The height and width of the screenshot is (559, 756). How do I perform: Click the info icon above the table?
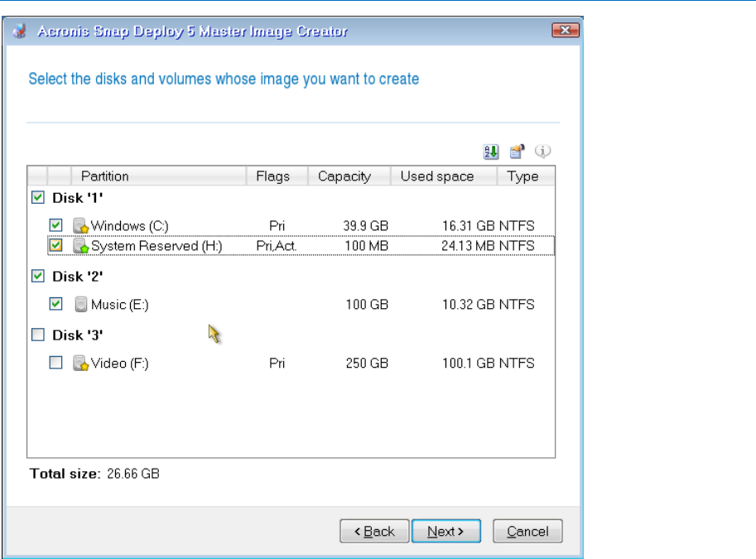click(x=542, y=152)
